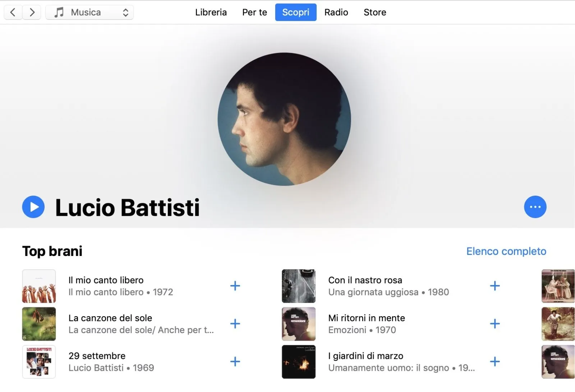Add 'La canzone del sole' to library
575x392 pixels.
click(235, 324)
